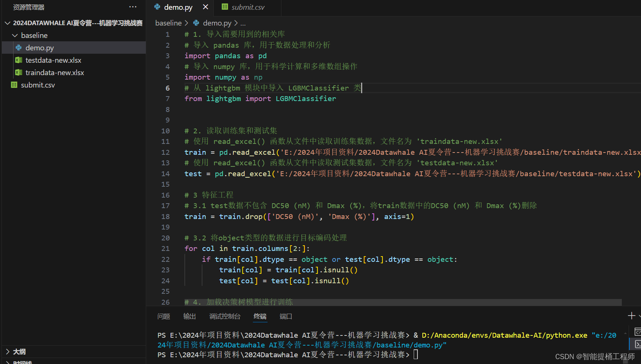
Task: Click the 'train = train.drop' code line
Action: (x=299, y=216)
